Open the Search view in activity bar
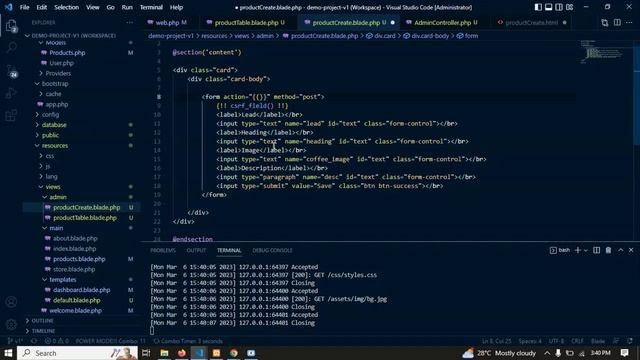Viewport: 640px width, 360px height. click(11, 48)
